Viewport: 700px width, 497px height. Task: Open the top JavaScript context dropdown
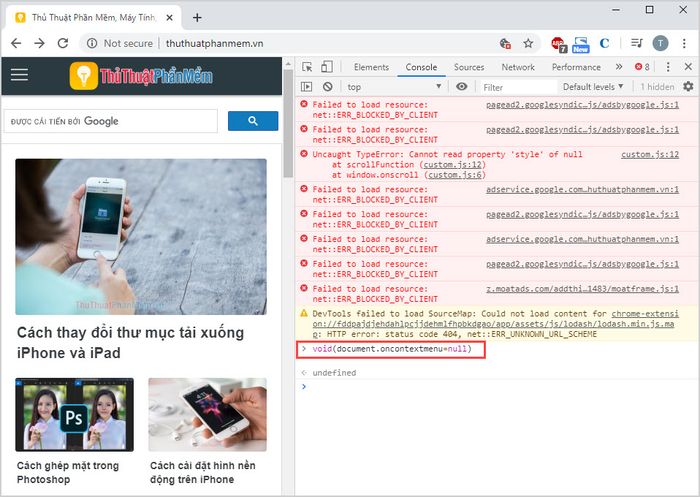click(394, 87)
